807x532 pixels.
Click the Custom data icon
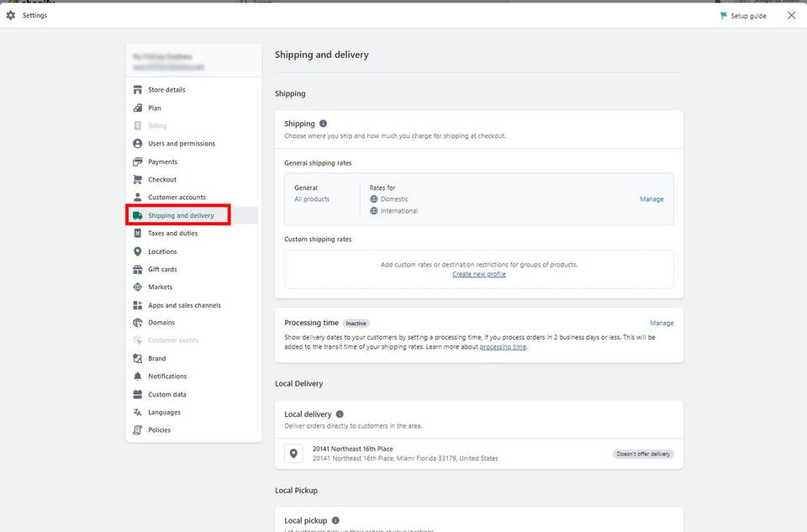pyautogui.click(x=137, y=394)
